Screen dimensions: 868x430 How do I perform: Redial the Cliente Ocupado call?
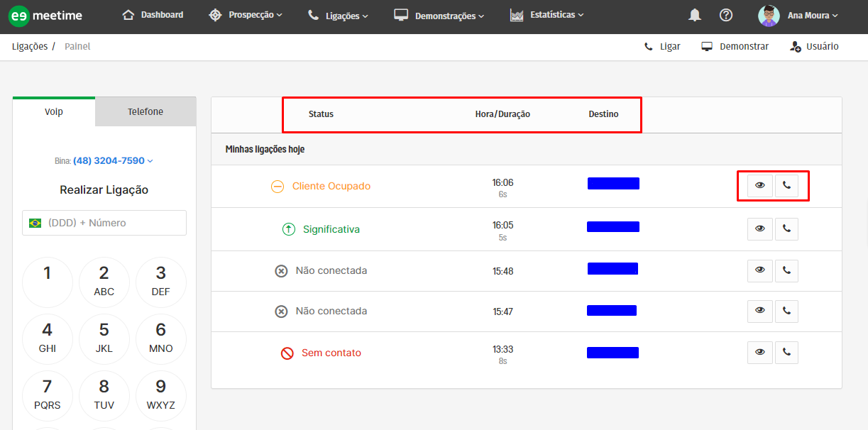pos(786,186)
